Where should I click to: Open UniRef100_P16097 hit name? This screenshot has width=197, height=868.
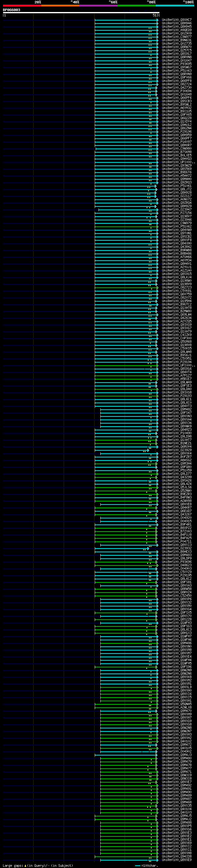177,142
